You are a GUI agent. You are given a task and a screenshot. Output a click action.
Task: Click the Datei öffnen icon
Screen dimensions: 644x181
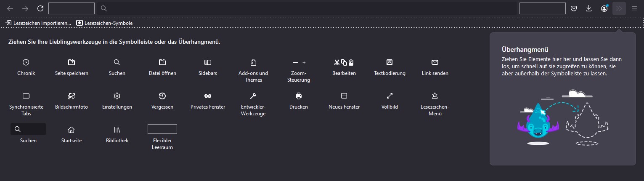coord(162,62)
